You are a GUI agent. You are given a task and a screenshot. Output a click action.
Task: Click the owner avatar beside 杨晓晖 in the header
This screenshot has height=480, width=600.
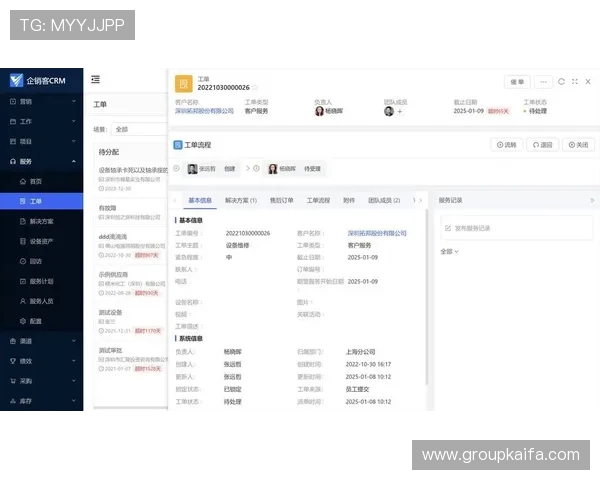319,111
